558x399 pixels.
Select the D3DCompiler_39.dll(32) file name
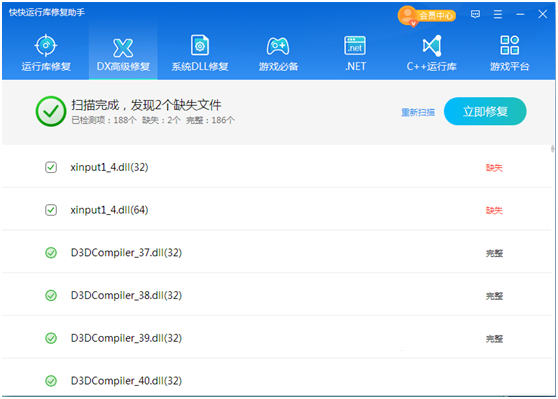126,338
